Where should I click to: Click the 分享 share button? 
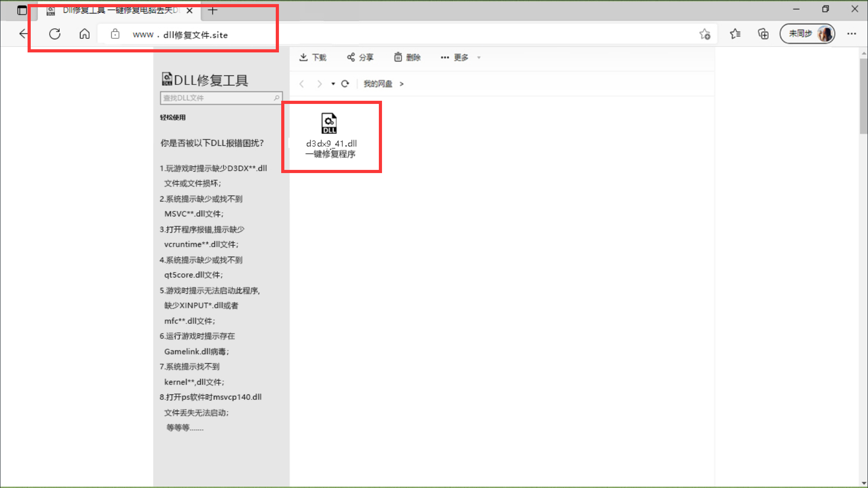point(360,57)
